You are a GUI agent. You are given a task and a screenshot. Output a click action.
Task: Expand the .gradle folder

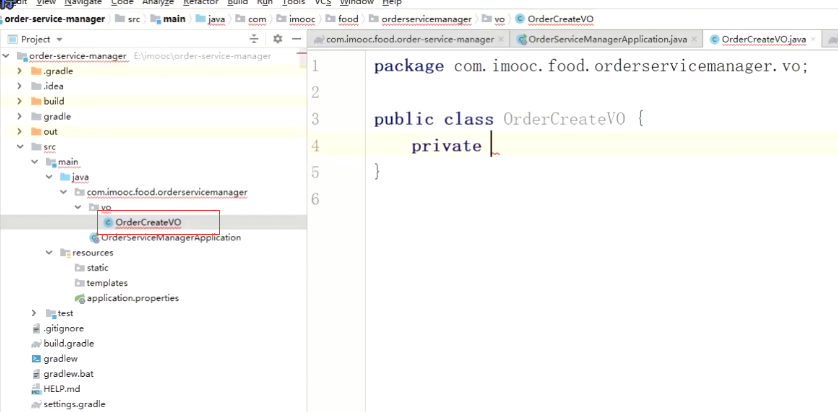(20, 71)
